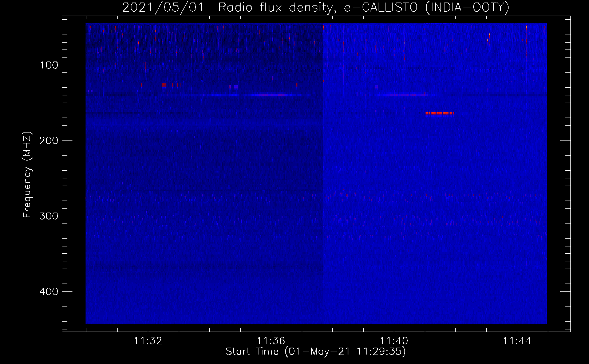The width and height of the screenshot is (589, 364).
Task: Click the 11:32 time tick label
Action: pyautogui.click(x=148, y=341)
